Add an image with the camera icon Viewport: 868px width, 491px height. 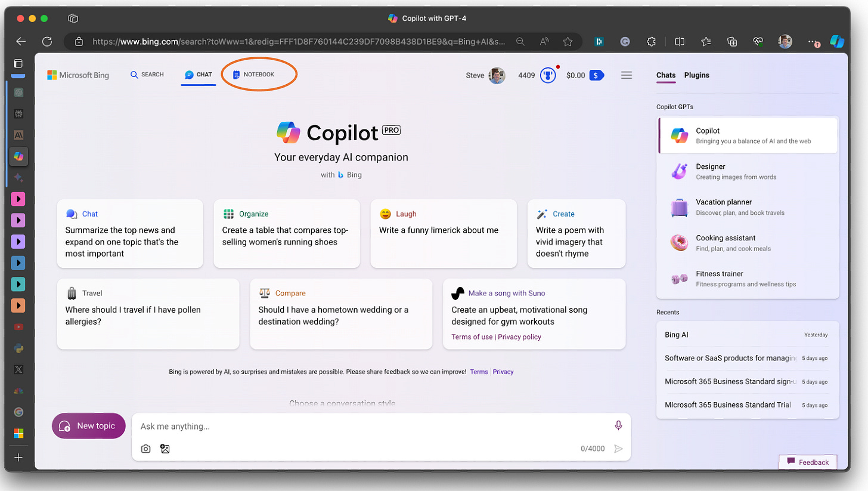coord(145,449)
